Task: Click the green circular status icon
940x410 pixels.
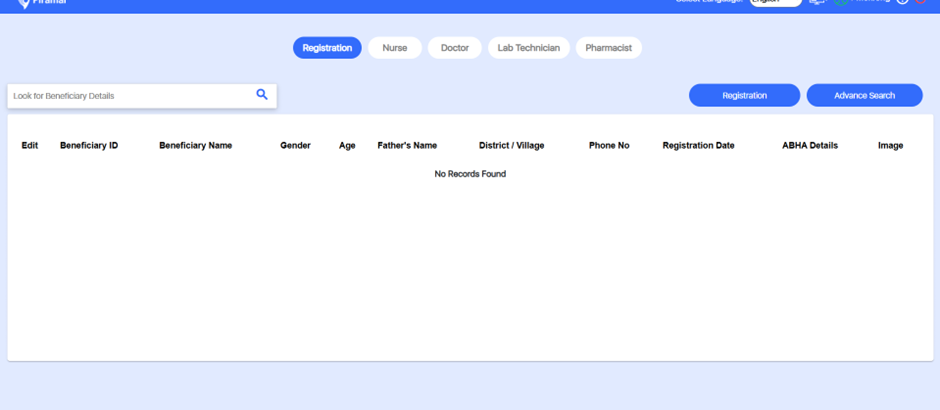Action: pos(841,2)
